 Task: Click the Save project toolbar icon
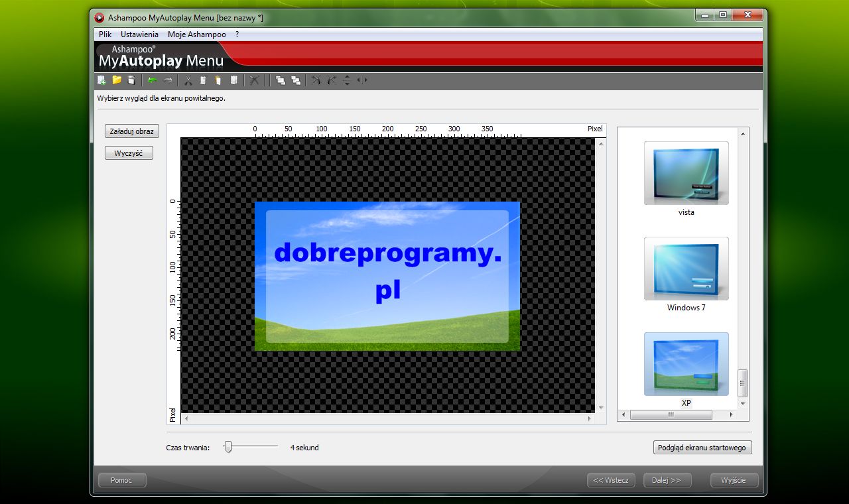pyautogui.click(x=131, y=80)
